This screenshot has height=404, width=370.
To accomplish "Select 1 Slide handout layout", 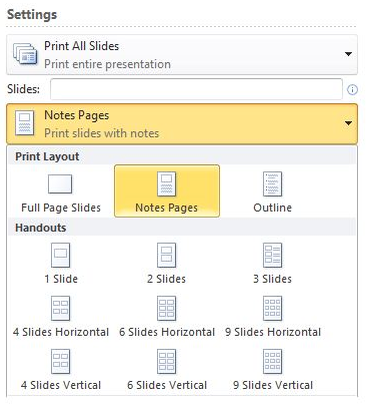I will pyautogui.click(x=61, y=263).
